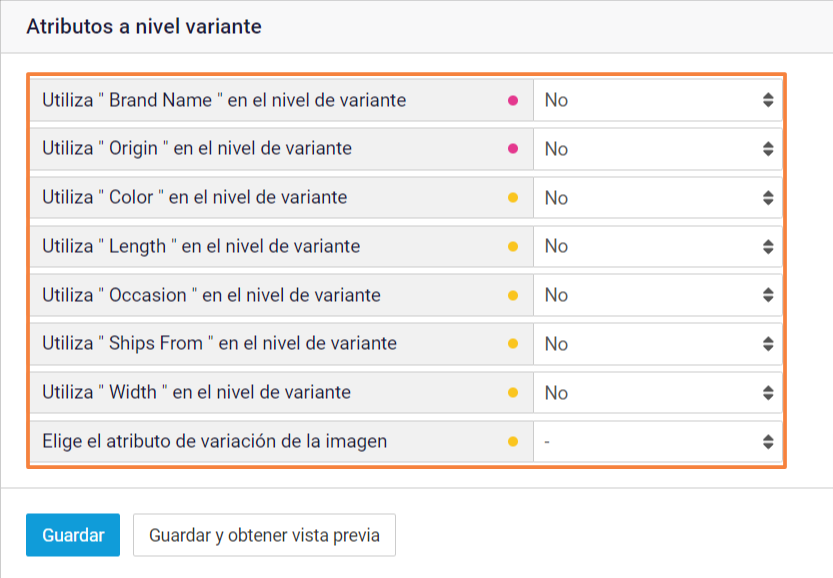
Task: Open the Brand Name variant dropdown
Action: pos(658,100)
